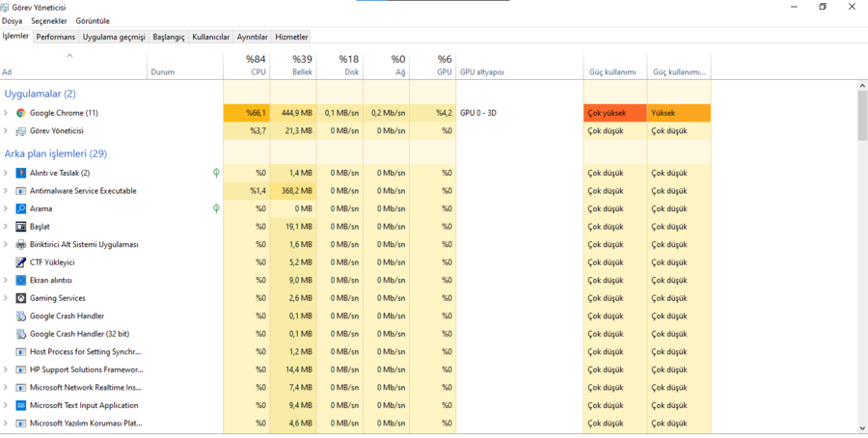The image size is (868, 438).
Task: Click the green leaf icon for Alıntı ve Taslak
Action: tap(216, 174)
